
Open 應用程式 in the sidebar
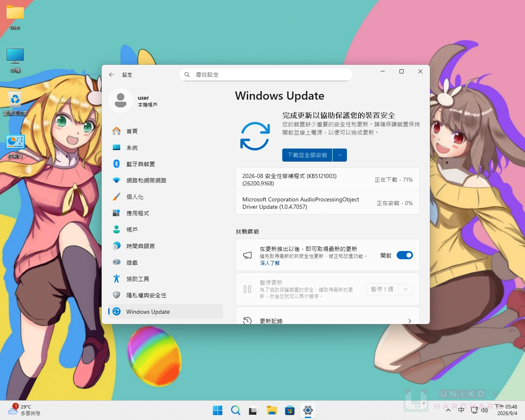[166, 213]
